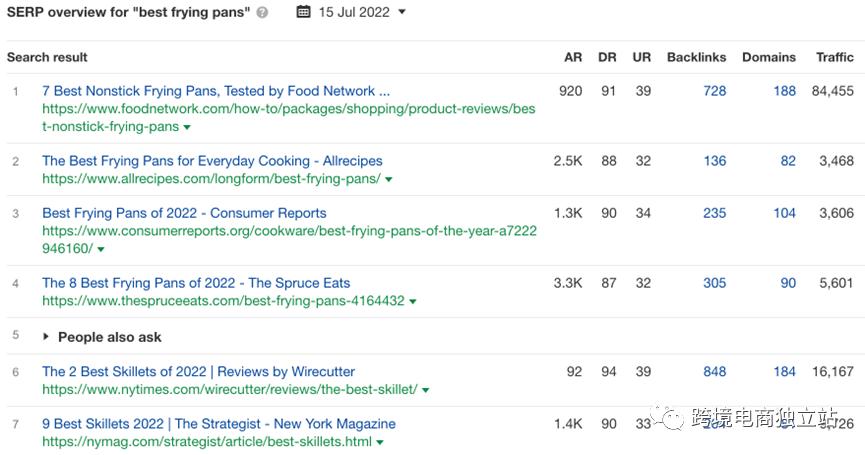Viewport: 865px width, 455px height.
Task: Expand the People also ask row
Action: coord(45,337)
